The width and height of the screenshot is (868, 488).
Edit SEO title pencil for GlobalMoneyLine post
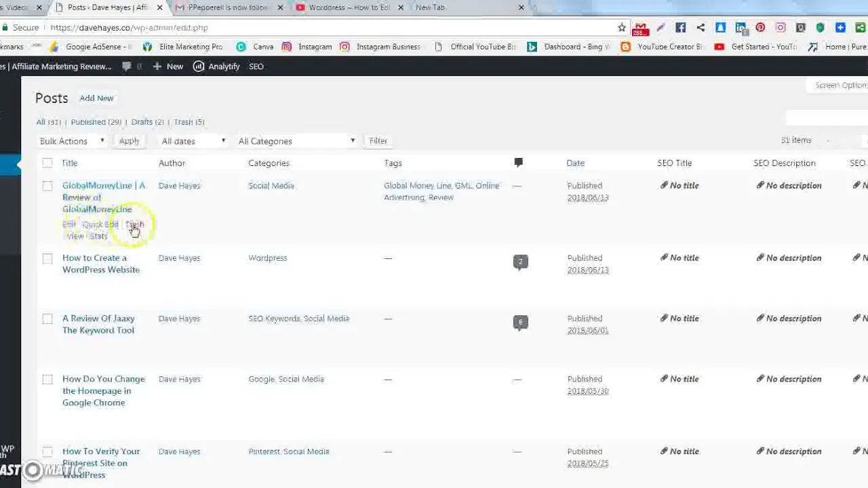(x=665, y=185)
